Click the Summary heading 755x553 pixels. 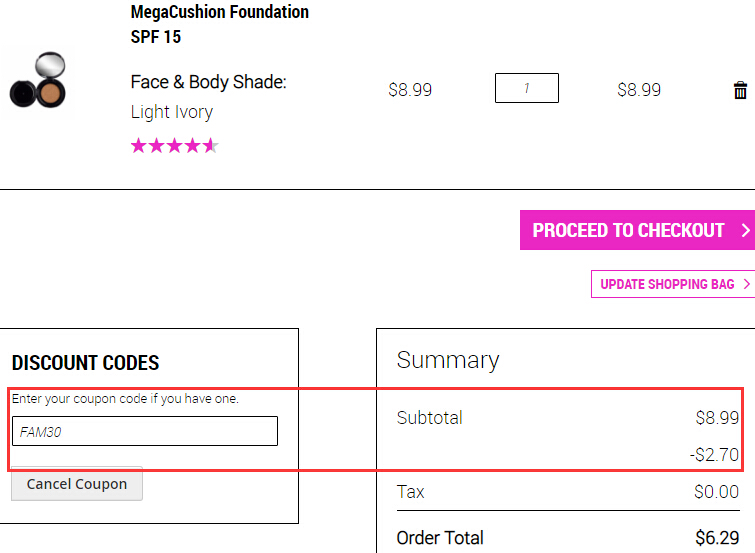(x=448, y=360)
